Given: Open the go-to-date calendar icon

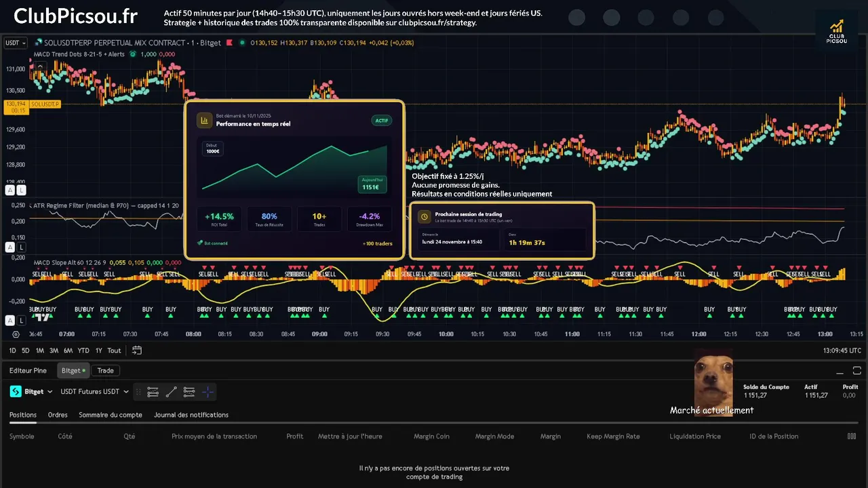Looking at the screenshot, I should click(137, 350).
